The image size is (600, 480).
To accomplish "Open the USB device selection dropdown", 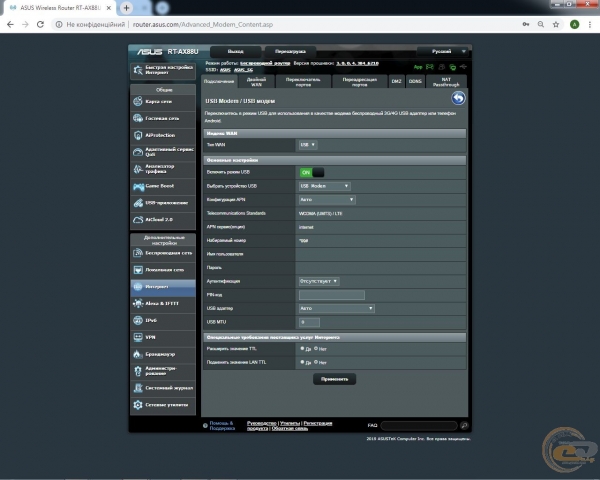I will [x=324, y=186].
